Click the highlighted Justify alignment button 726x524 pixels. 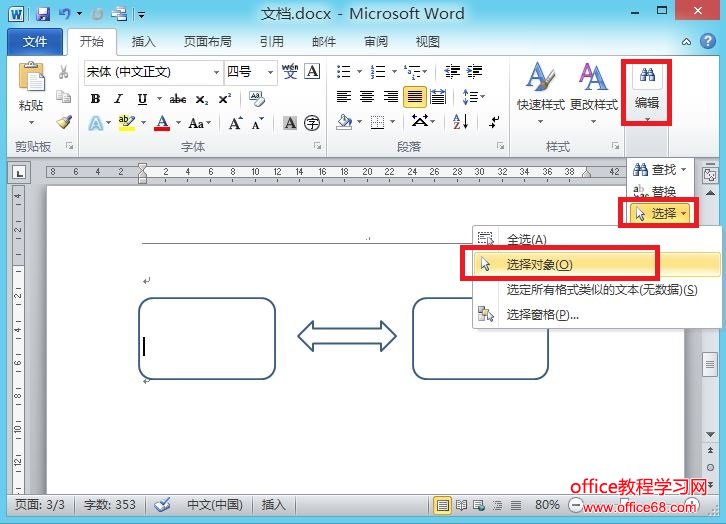pyautogui.click(x=414, y=97)
